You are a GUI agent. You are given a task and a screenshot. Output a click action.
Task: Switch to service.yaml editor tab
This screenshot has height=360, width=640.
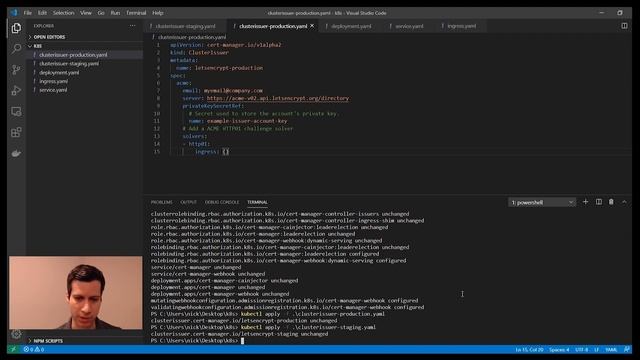(409, 26)
